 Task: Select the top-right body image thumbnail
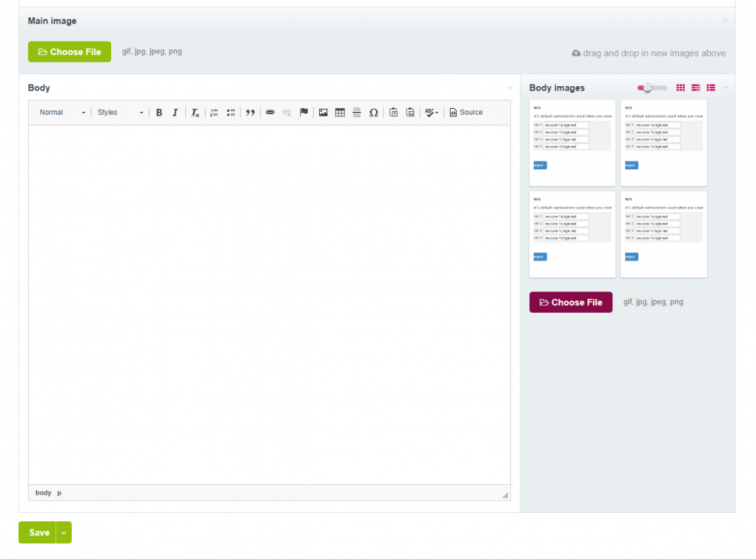[x=664, y=143]
